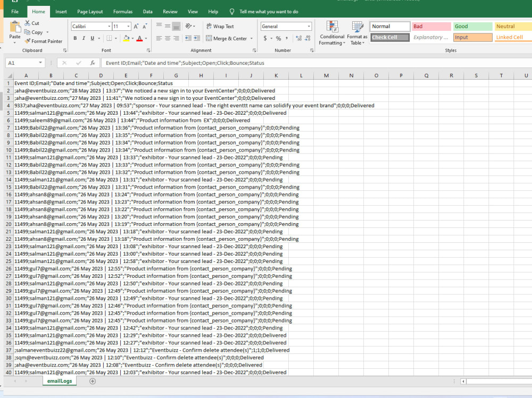Open the File tab

click(x=15, y=12)
